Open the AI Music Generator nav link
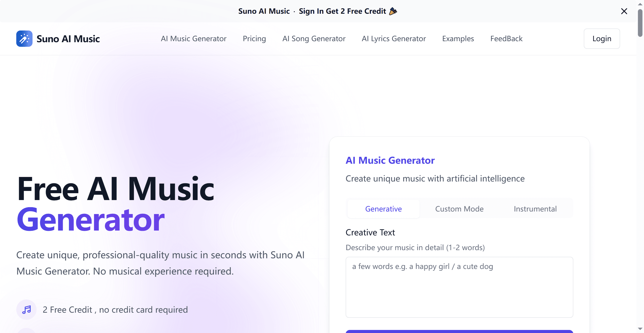 pos(193,39)
